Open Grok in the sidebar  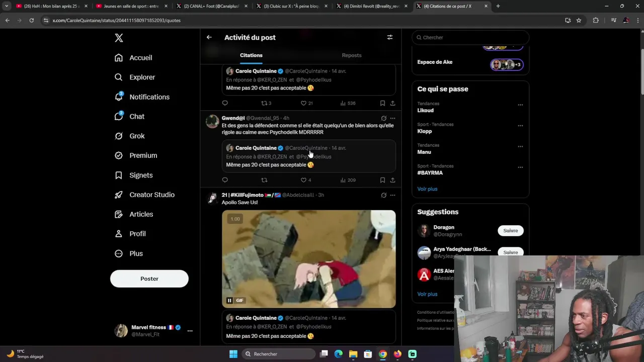[x=129, y=136]
